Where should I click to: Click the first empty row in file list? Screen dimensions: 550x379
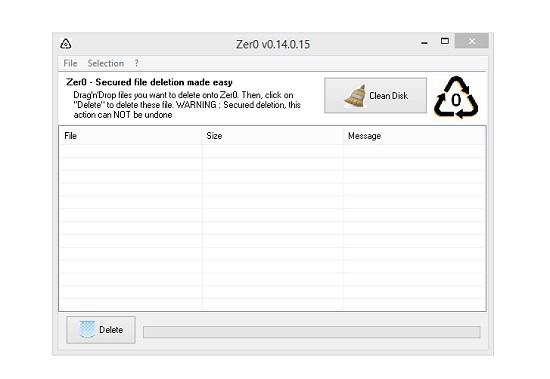(272, 151)
